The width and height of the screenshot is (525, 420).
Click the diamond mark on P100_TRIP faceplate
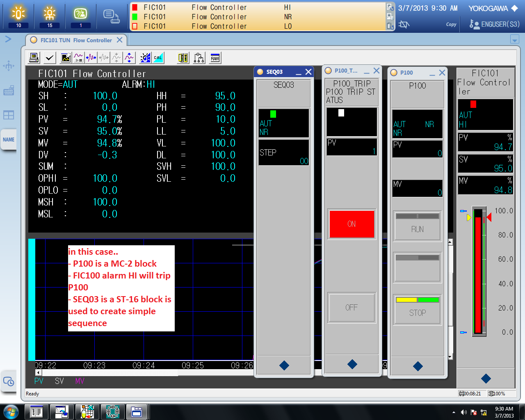tap(352, 364)
